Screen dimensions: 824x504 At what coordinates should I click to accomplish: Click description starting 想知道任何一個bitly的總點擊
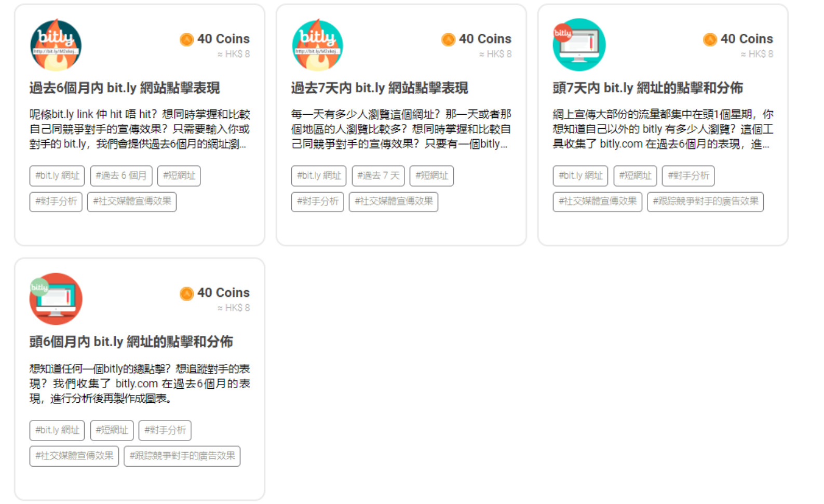[140, 384]
